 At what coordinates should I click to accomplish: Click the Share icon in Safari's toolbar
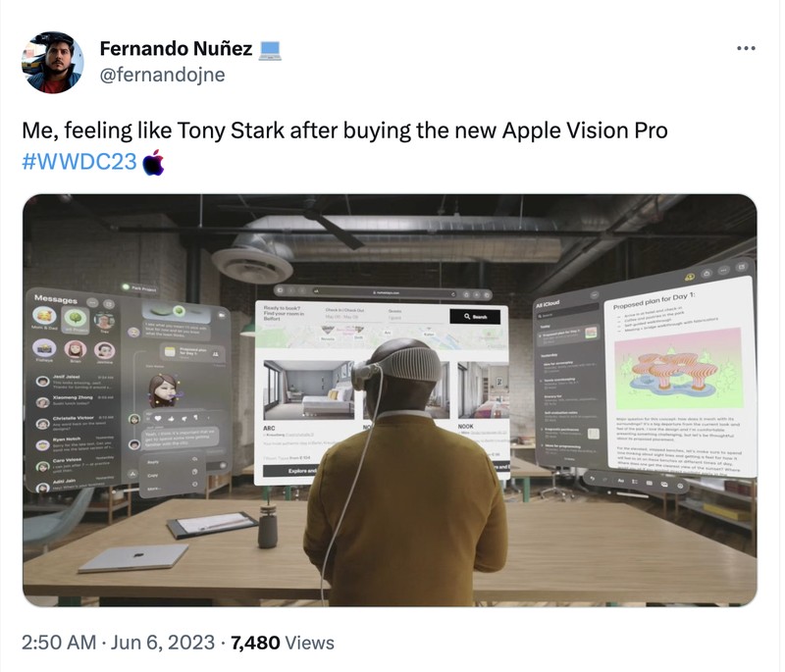coord(467,293)
